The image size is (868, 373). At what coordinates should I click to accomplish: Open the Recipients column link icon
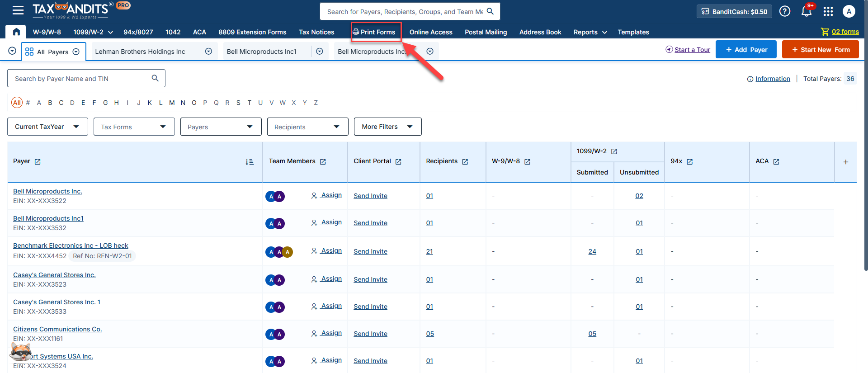pyautogui.click(x=465, y=162)
